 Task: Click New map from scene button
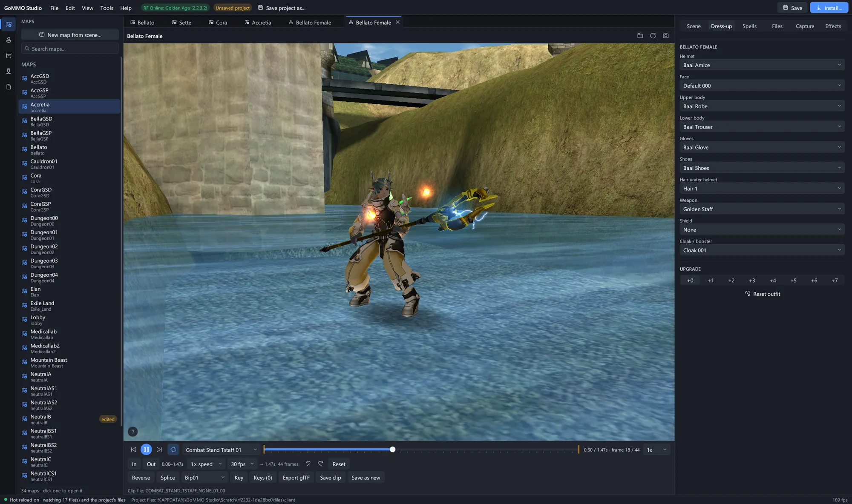coord(70,35)
